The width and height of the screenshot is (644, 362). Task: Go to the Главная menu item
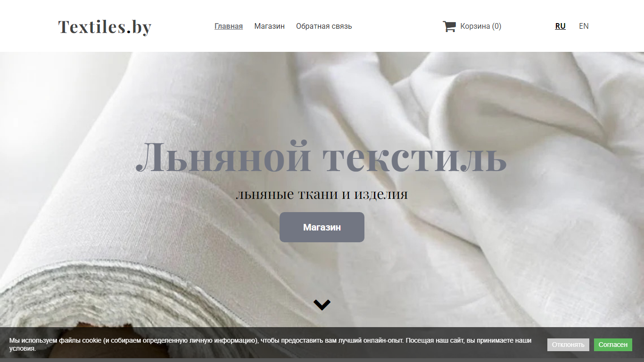coord(229,26)
